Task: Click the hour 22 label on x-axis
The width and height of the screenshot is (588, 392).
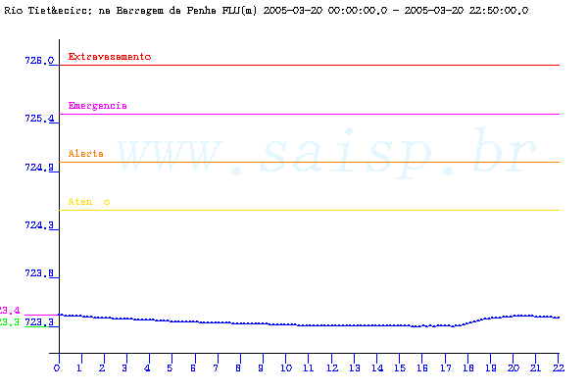Action: pos(559,368)
